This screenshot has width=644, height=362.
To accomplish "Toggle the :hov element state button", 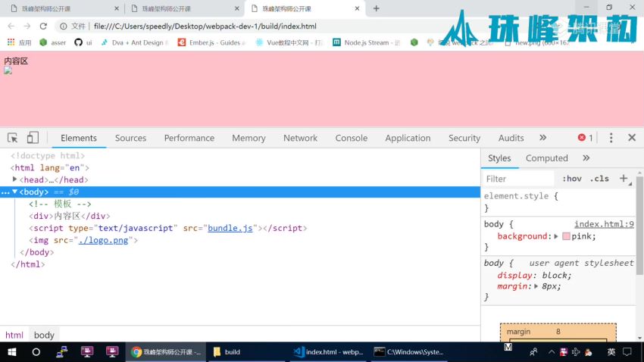I will (572, 179).
